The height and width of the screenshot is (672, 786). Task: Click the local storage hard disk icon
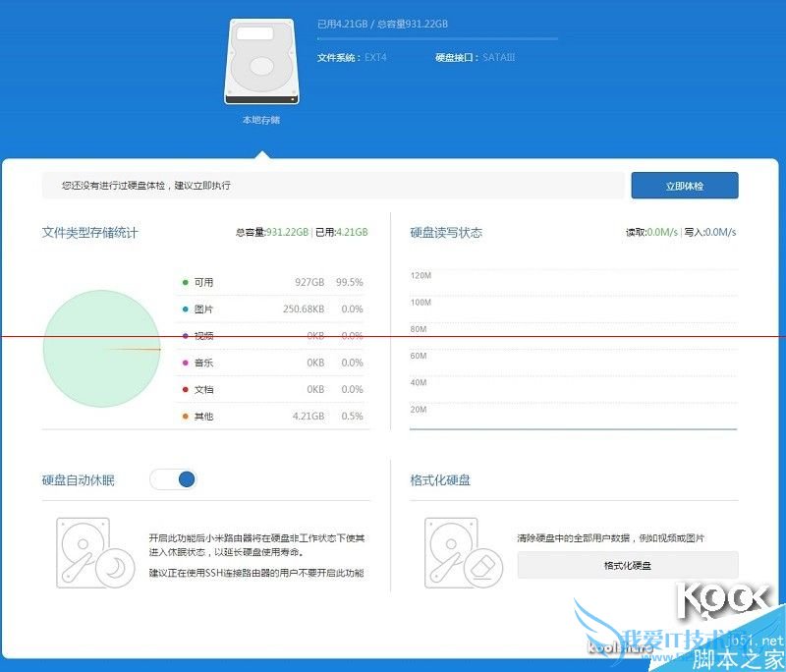coord(261,62)
